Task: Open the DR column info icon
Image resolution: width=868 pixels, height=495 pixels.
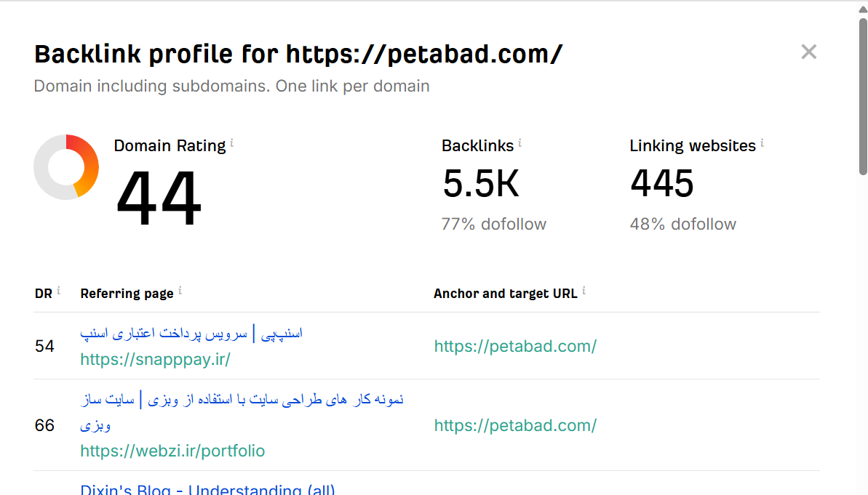Action: [x=58, y=291]
